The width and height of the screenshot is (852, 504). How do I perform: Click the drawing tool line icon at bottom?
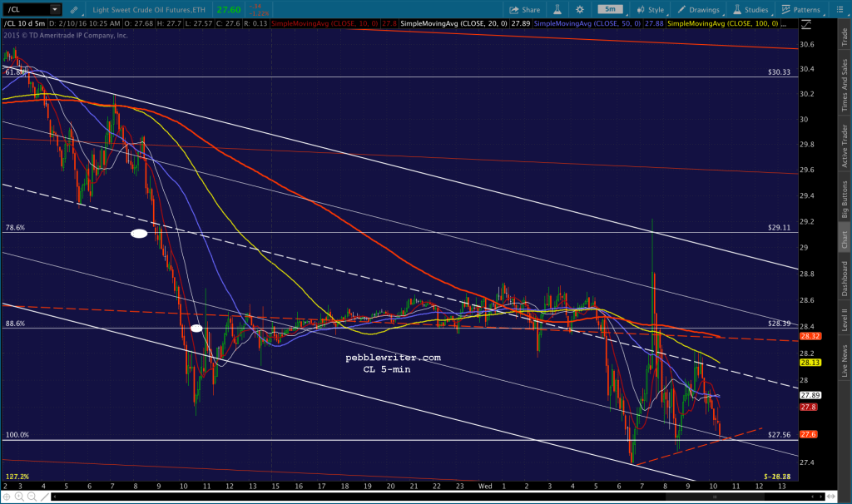tap(45, 497)
